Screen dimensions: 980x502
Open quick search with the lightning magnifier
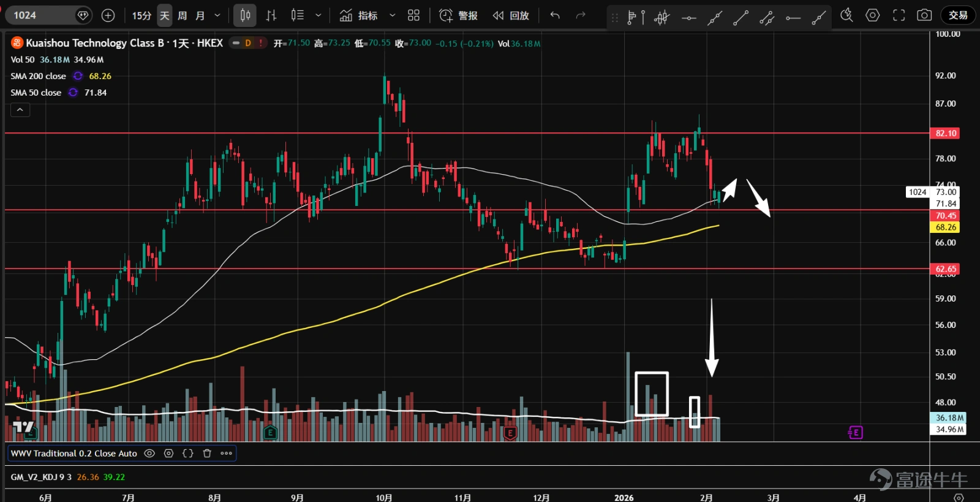pos(846,15)
